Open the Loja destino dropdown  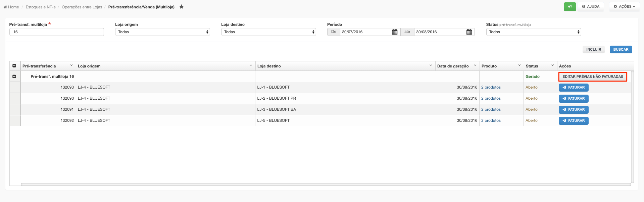[268, 32]
